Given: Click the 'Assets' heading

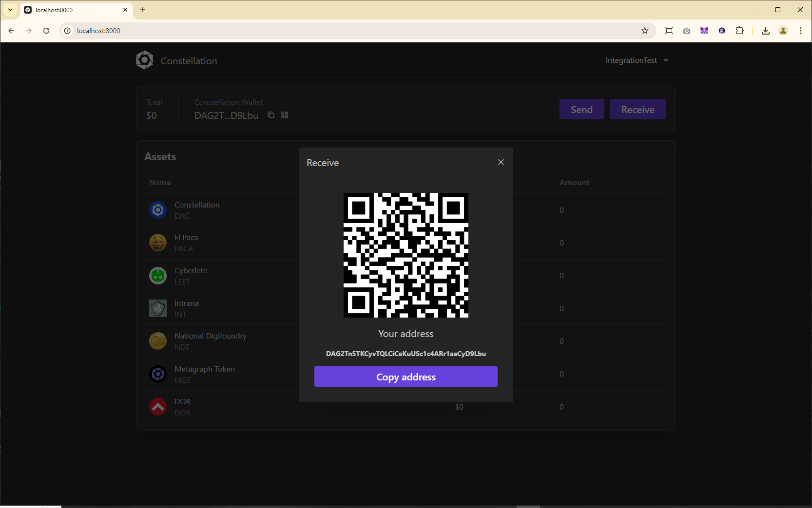Looking at the screenshot, I should point(160,156).
